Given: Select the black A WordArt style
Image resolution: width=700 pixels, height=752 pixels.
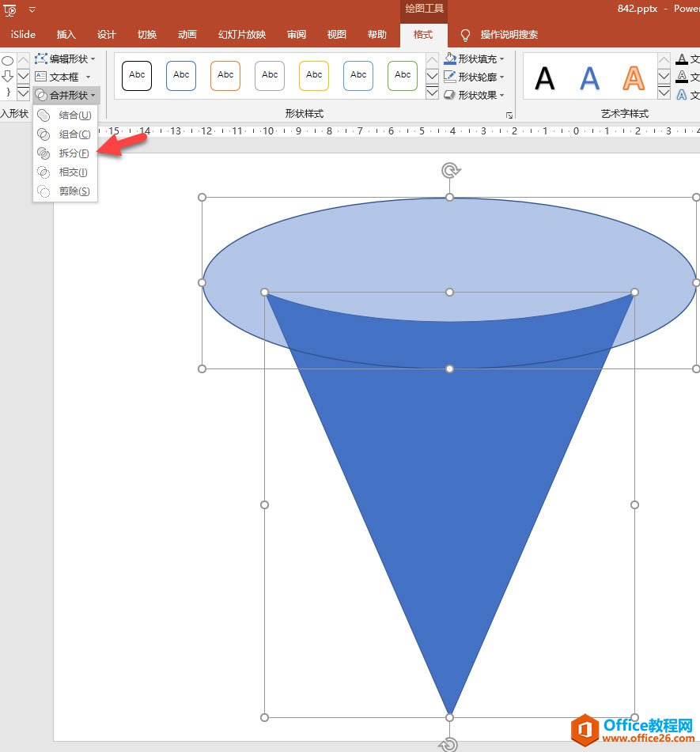Looking at the screenshot, I should 545,78.
